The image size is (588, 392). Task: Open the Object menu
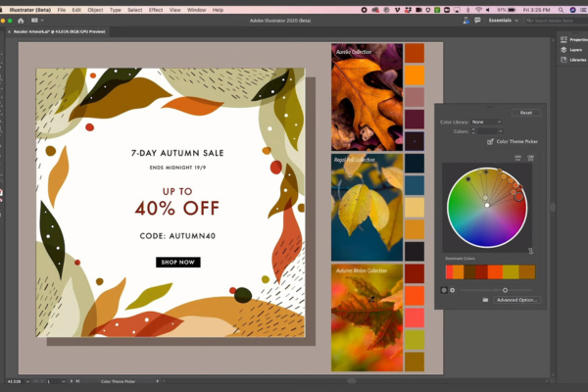(95, 10)
